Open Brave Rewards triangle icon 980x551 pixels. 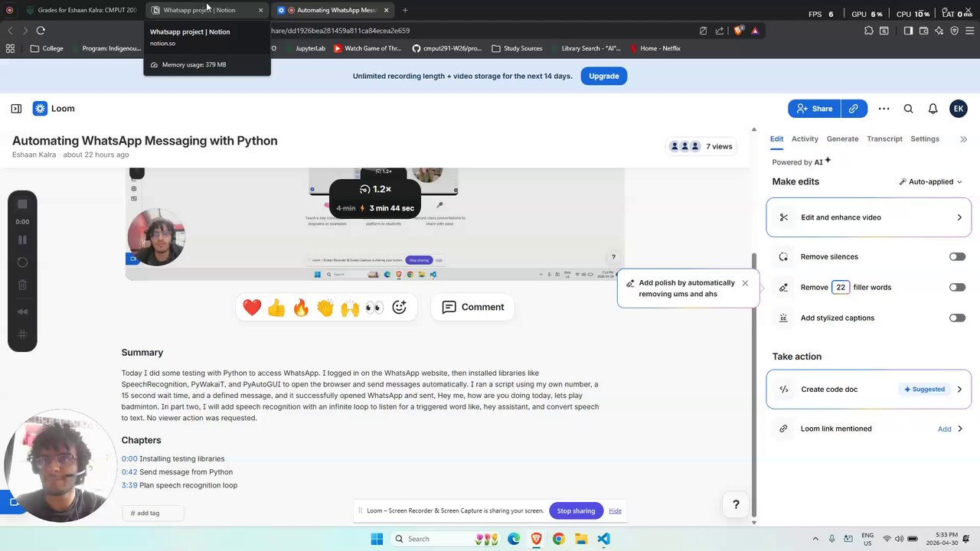pos(755,31)
